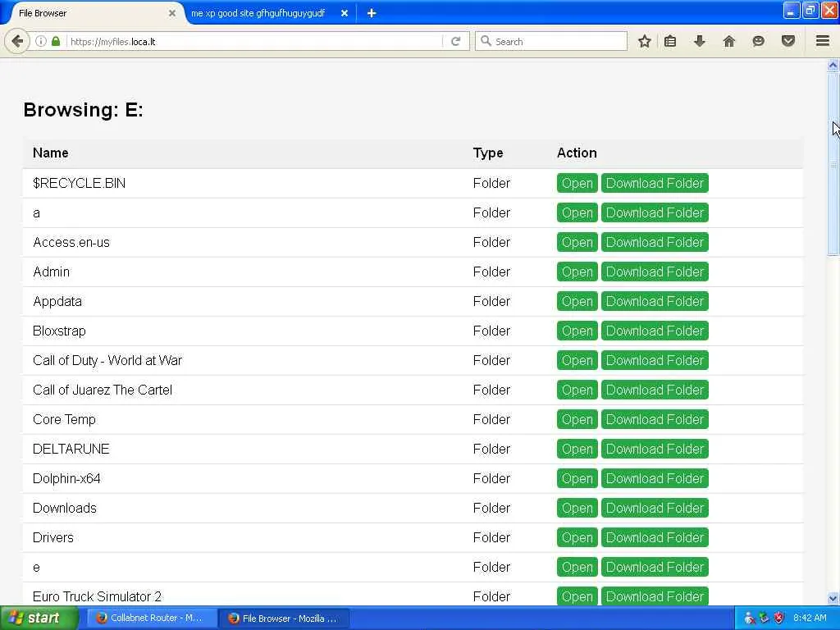This screenshot has width=840, height=630.
Task: Open the folder named a
Action: tap(577, 212)
